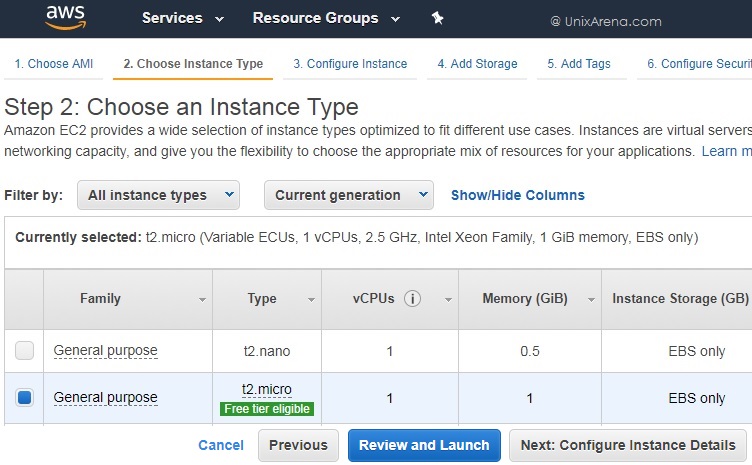The height and width of the screenshot is (465, 752).
Task: Click the Cancel link
Action: click(x=221, y=445)
